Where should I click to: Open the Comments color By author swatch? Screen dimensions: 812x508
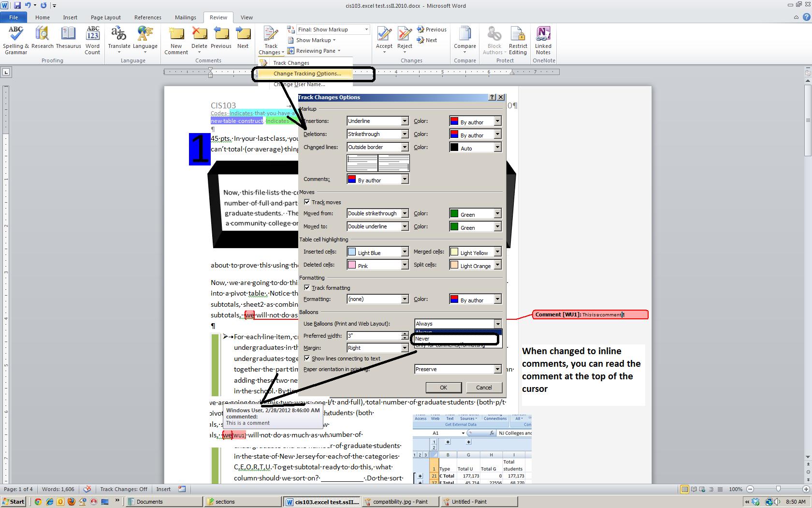click(377, 179)
